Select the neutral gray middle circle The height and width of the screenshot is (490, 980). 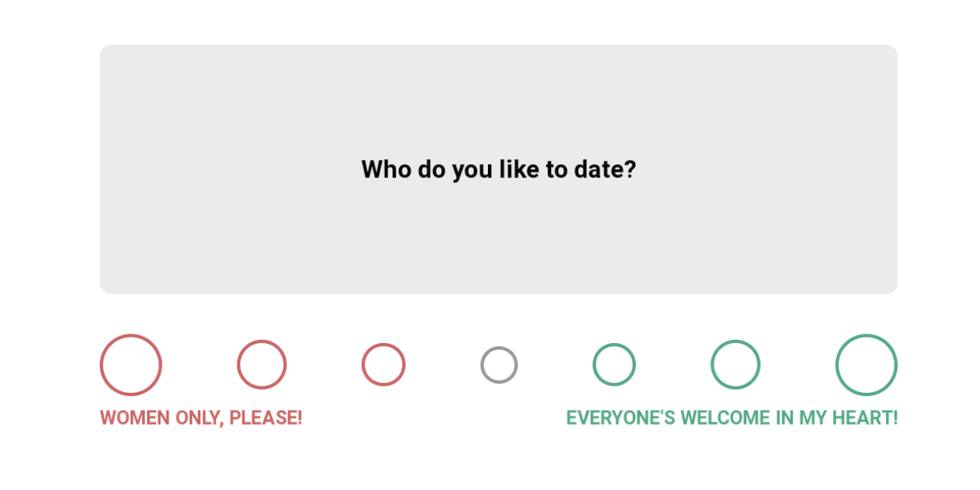click(499, 364)
